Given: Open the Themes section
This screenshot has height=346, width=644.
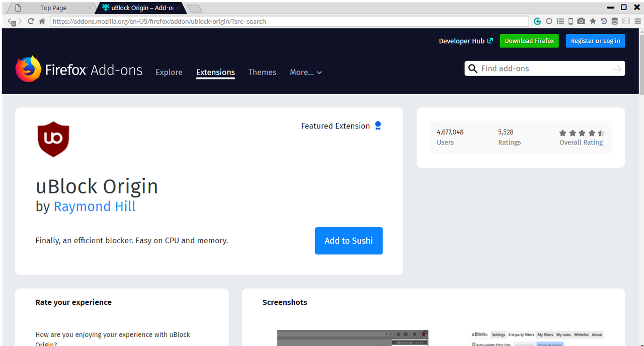Looking at the screenshot, I should (x=262, y=73).
